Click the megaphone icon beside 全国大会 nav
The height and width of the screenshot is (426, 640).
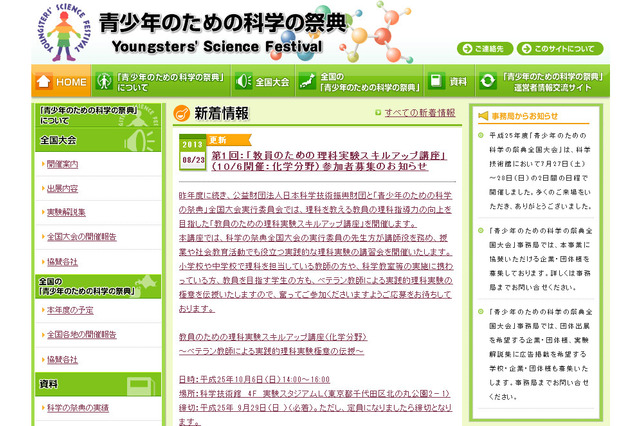point(243,81)
